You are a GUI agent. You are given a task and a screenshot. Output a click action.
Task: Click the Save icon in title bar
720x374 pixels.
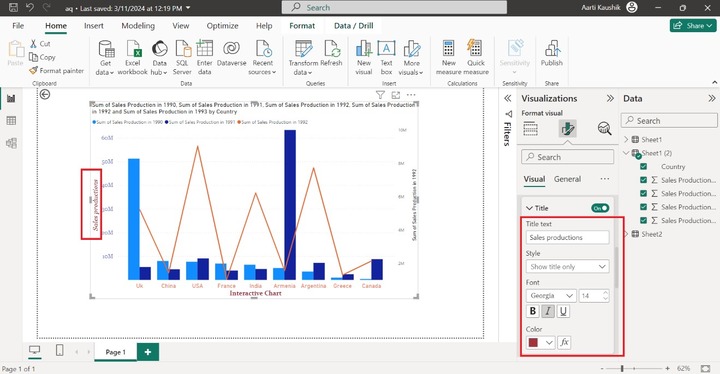[13, 7]
